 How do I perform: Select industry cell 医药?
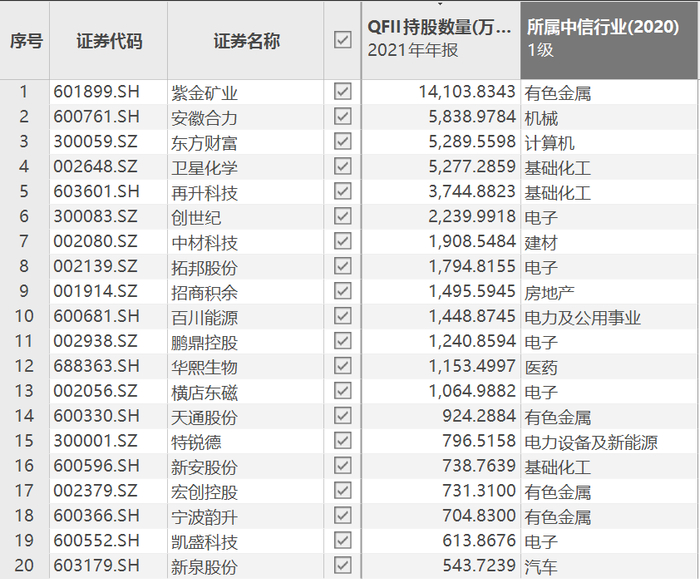click(541, 367)
